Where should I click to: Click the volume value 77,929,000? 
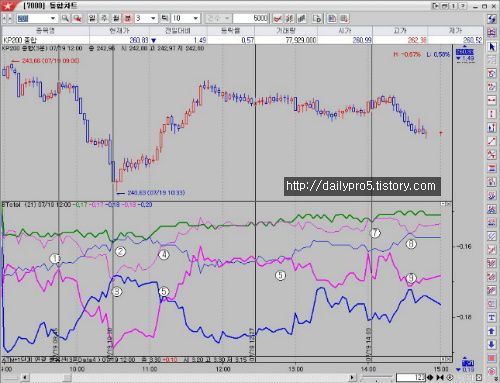pos(301,40)
